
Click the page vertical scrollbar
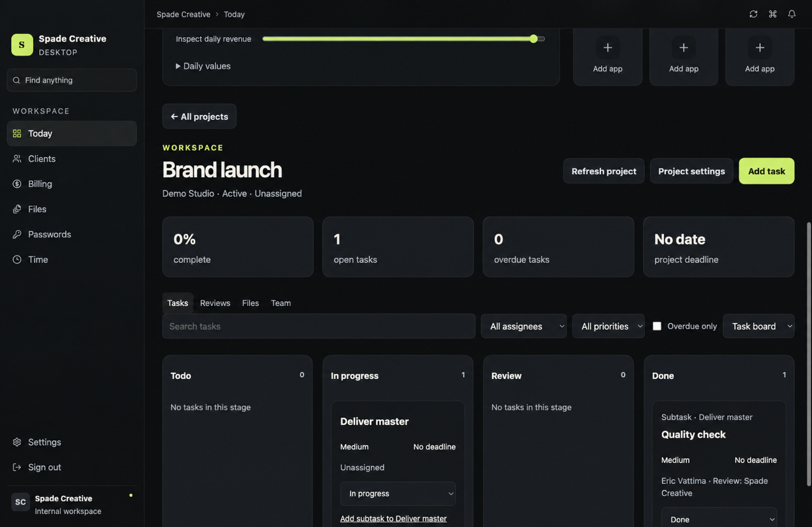click(x=808, y=354)
